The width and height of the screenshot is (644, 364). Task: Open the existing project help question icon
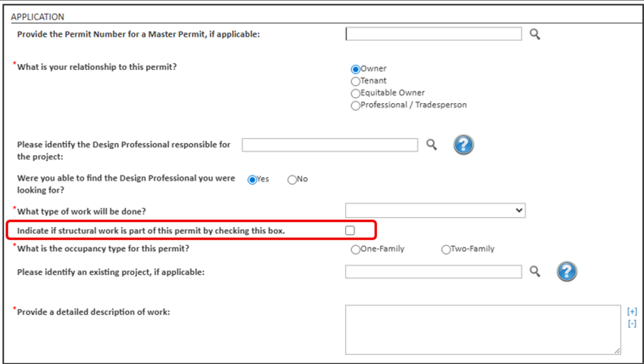coord(567,271)
